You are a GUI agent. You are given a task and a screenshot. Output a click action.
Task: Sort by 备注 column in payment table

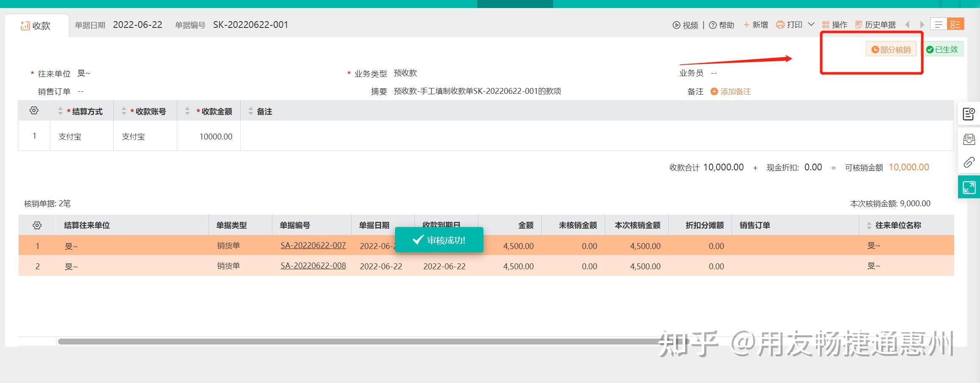coord(251,111)
